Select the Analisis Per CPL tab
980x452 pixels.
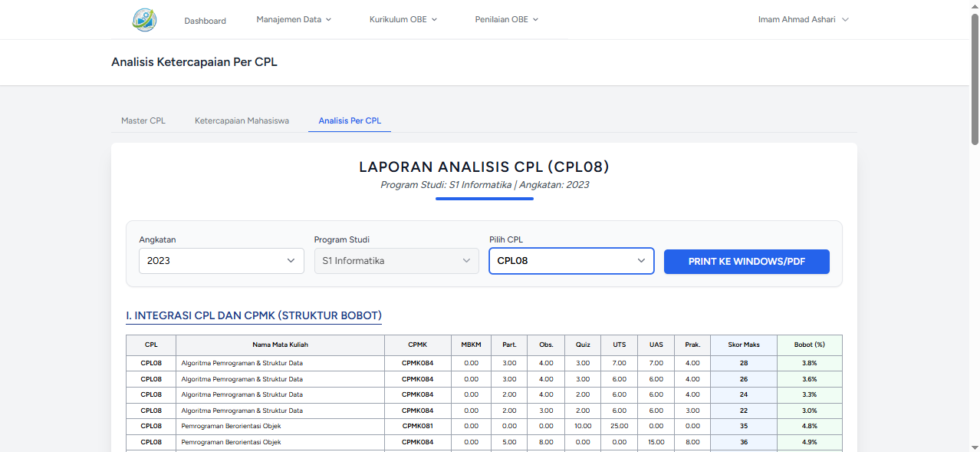(x=350, y=120)
